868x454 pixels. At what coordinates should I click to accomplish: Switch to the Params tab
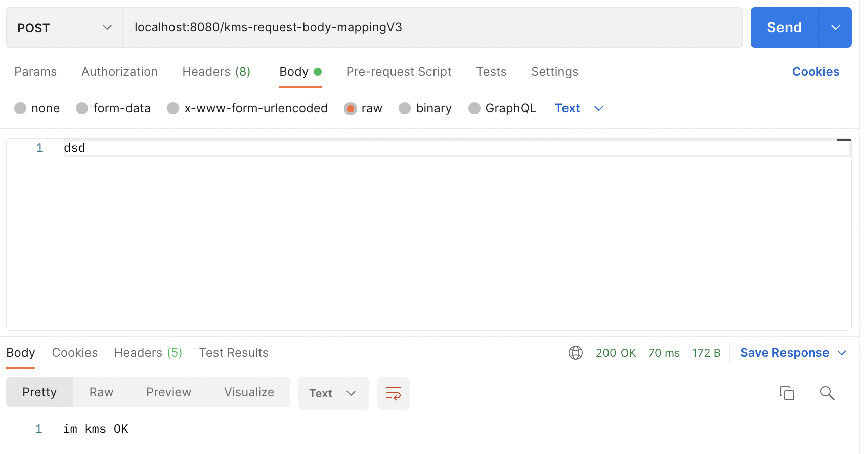point(35,72)
